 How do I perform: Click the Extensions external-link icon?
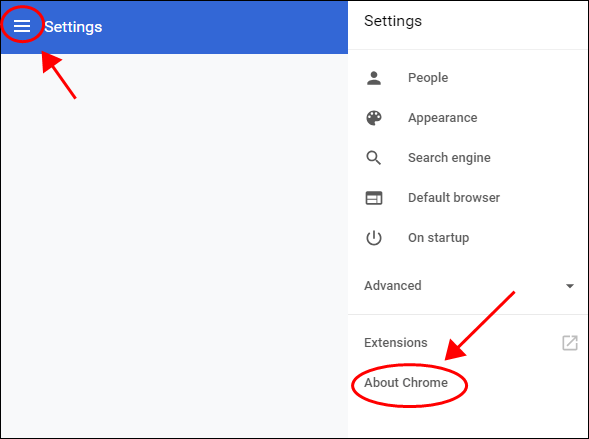(570, 343)
